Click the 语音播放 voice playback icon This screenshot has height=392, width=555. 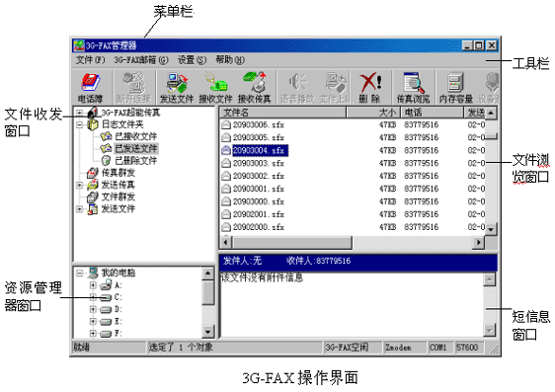[297, 88]
